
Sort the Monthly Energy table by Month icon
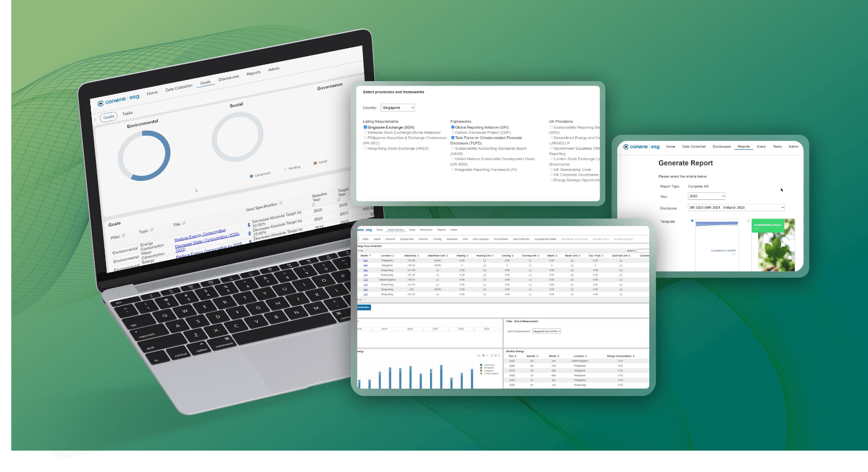coord(559,356)
